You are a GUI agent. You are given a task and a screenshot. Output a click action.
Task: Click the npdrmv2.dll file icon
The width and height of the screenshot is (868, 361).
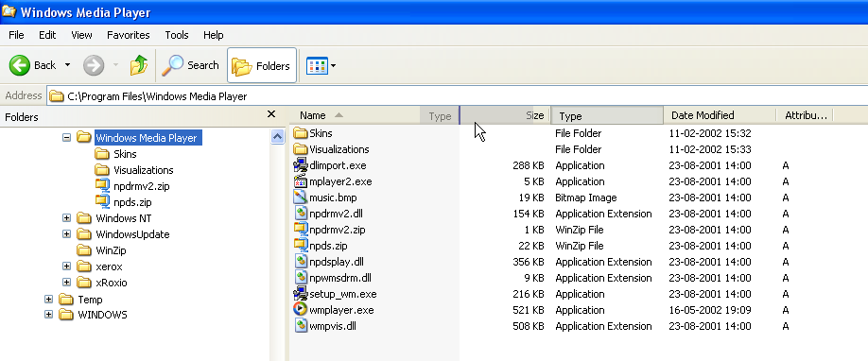300,214
